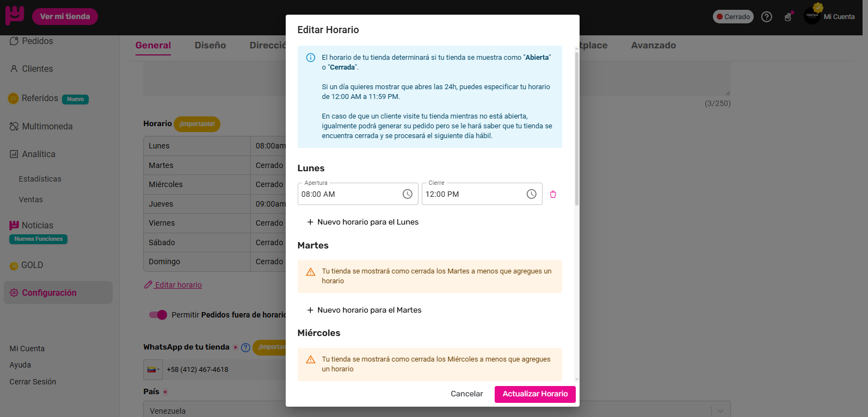Click the ¡Importante! badge next to Horario

197,124
